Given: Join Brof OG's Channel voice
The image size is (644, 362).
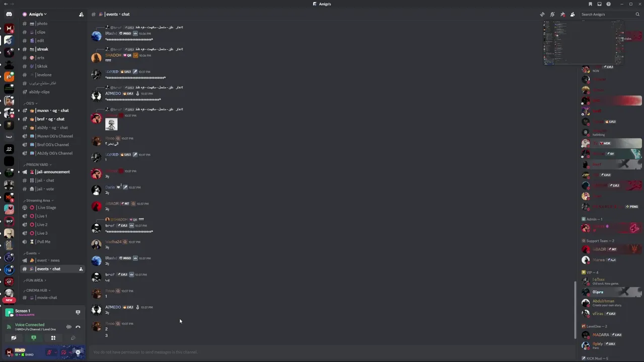Looking at the screenshot, I should tap(53, 145).
